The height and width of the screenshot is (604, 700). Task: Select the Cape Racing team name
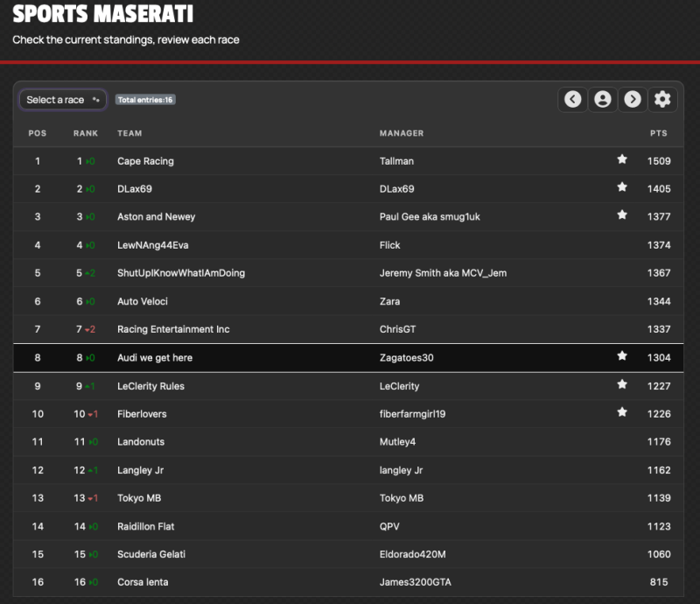(x=145, y=161)
